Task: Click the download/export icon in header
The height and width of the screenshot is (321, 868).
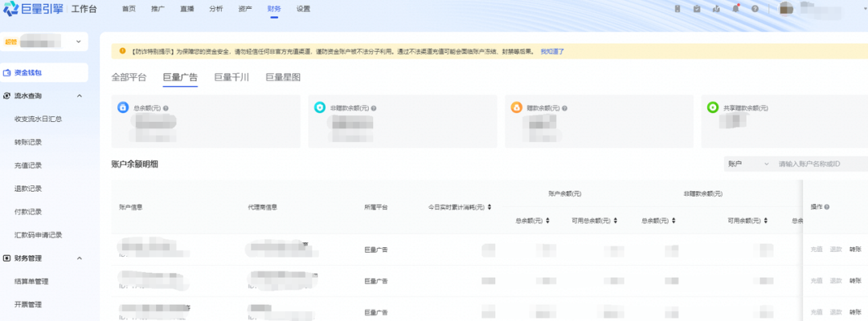Action: 716,9
